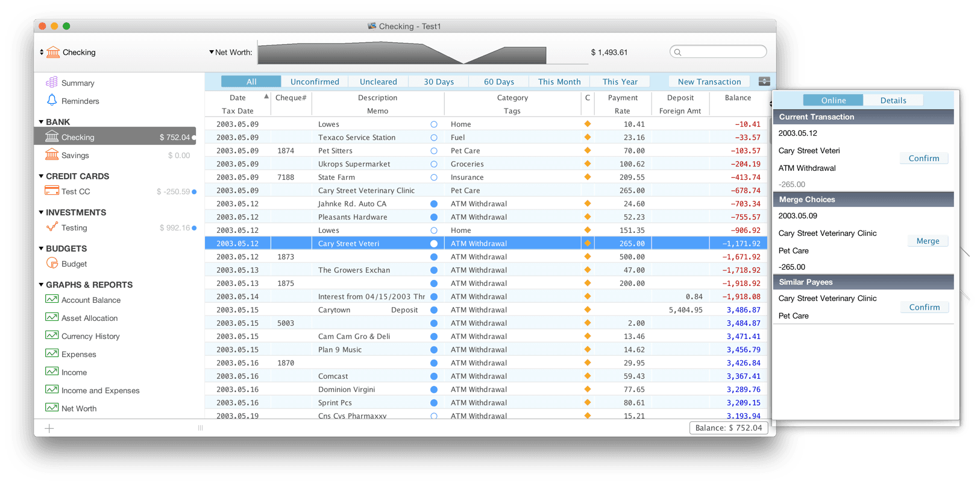980x485 pixels.
Task: Click orange diamond on Lowes 10.41 row
Action: 588,124
